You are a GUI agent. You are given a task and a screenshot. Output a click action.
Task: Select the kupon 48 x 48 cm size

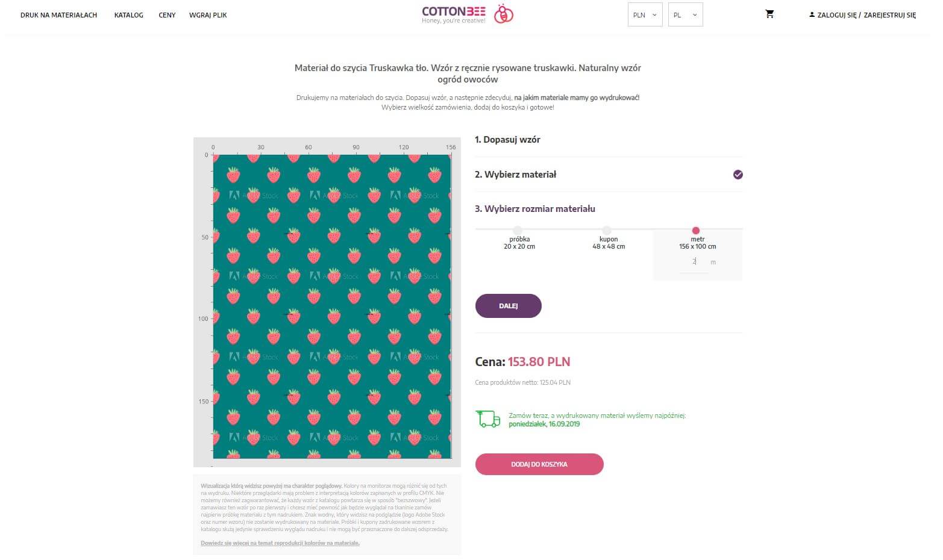click(607, 230)
